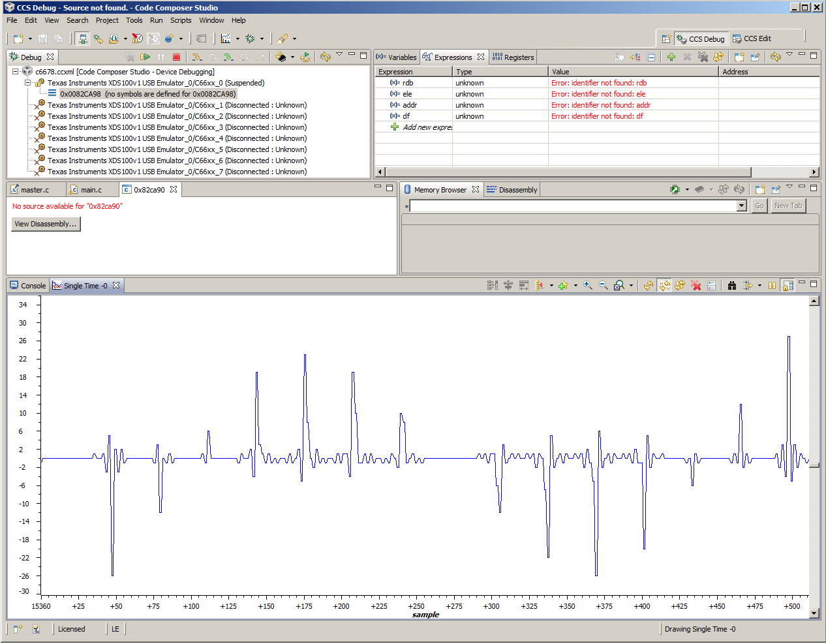Collapse the c6678.ccxml debug tree node
Image resolution: width=826 pixels, height=644 pixels.
[16, 72]
